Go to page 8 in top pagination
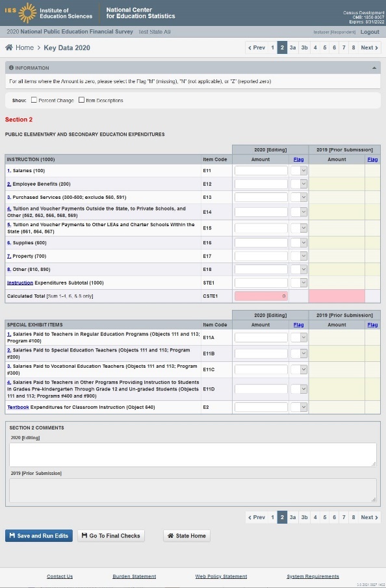386x588 pixels. pos(354,47)
